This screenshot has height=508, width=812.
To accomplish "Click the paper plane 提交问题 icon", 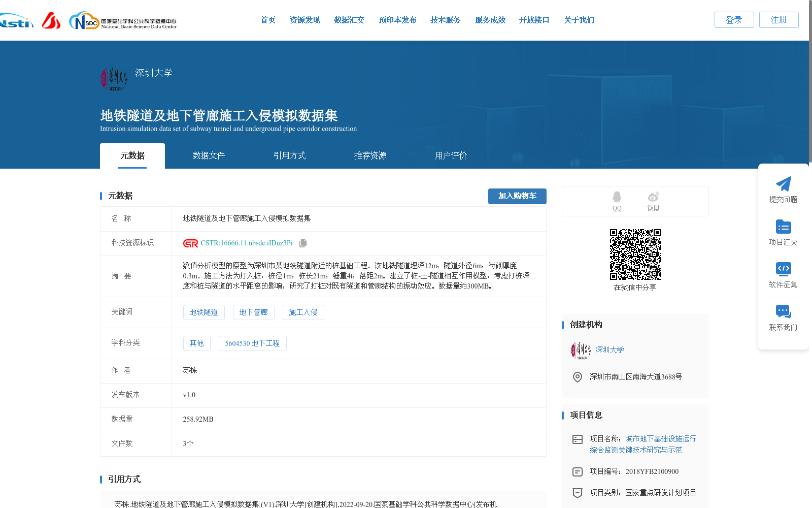I will pyautogui.click(x=783, y=184).
